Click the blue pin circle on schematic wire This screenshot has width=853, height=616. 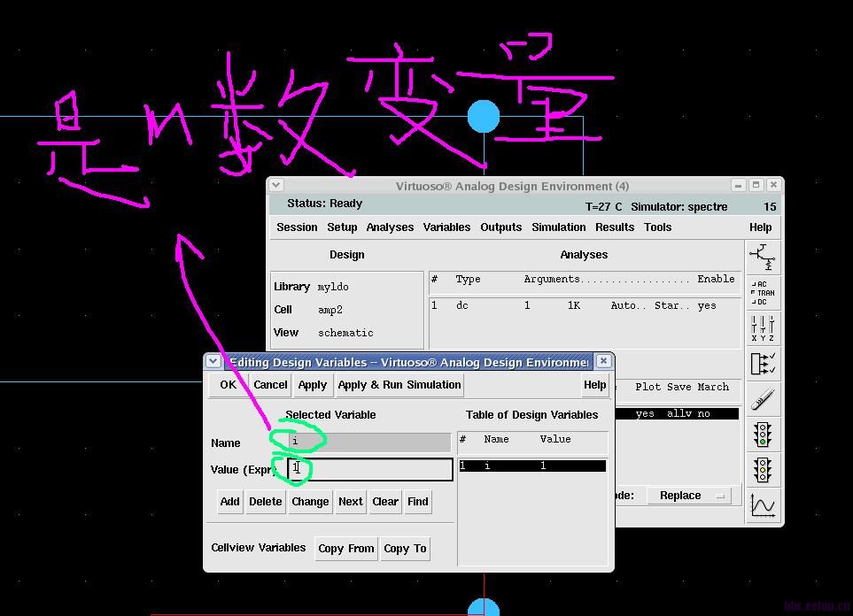[x=484, y=116]
